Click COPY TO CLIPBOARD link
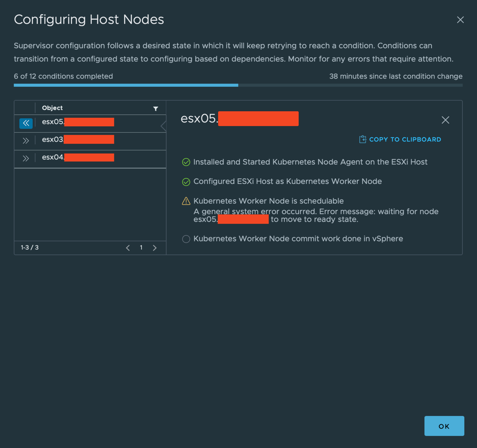The height and width of the screenshot is (448, 477). (x=405, y=139)
